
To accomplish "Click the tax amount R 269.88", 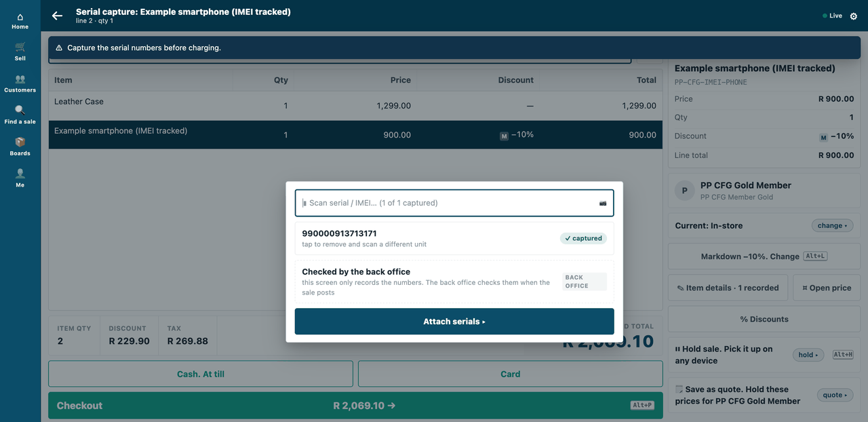I will pos(187,341).
